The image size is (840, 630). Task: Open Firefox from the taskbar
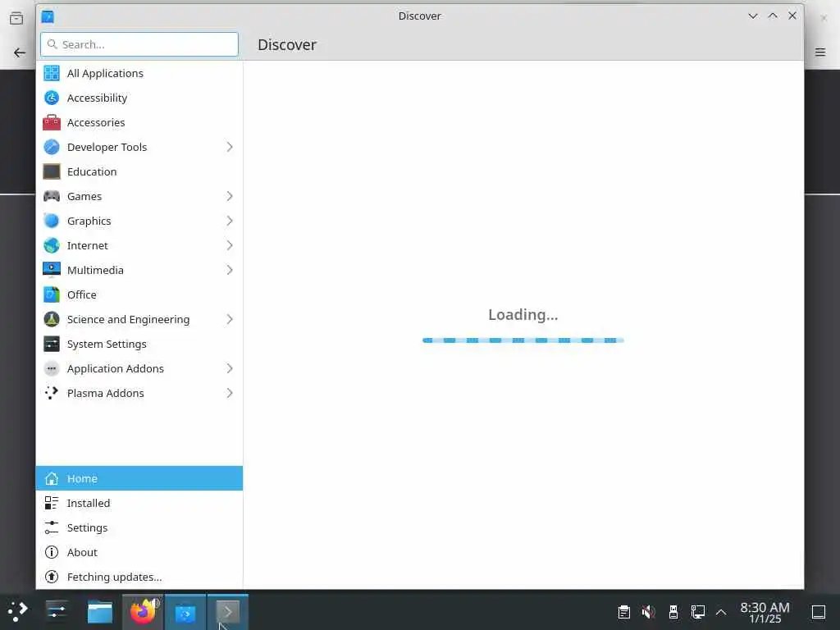(x=143, y=612)
